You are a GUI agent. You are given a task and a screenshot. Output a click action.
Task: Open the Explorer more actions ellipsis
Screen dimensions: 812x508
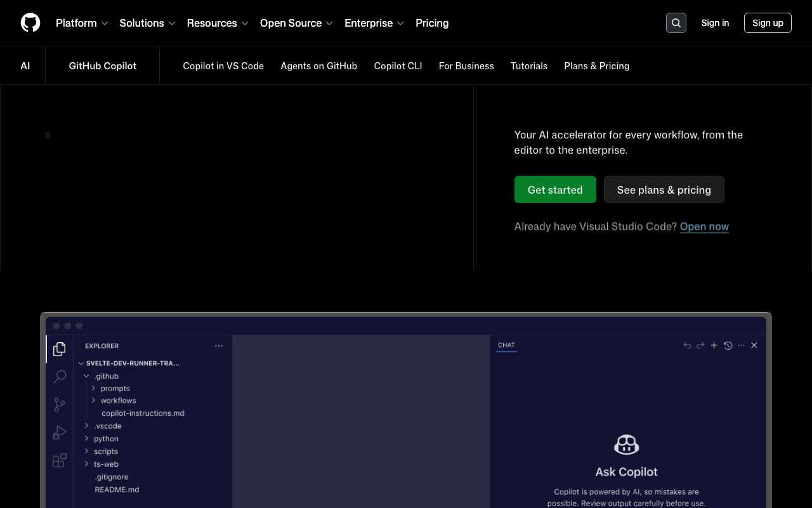coord(219,346)
